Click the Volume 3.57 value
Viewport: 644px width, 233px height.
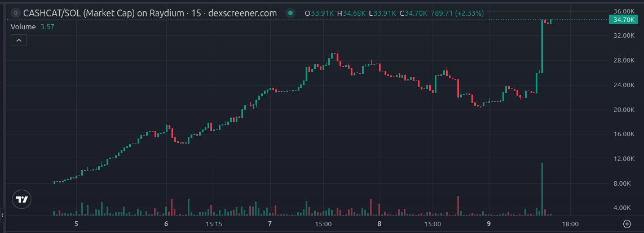[47, 26]
